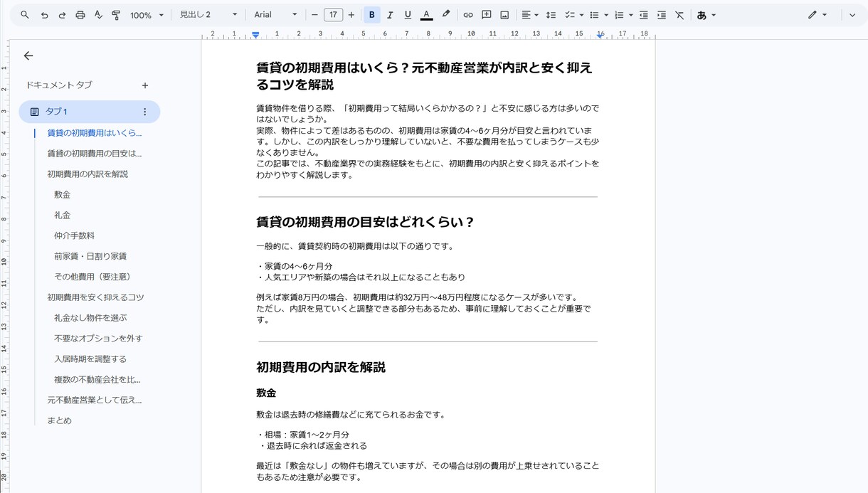The width and height of the screenshot is (868, 493).
Task: Go to 仲介手数料 in the outline
Action: pyautogui.click(x=74, y=235)
